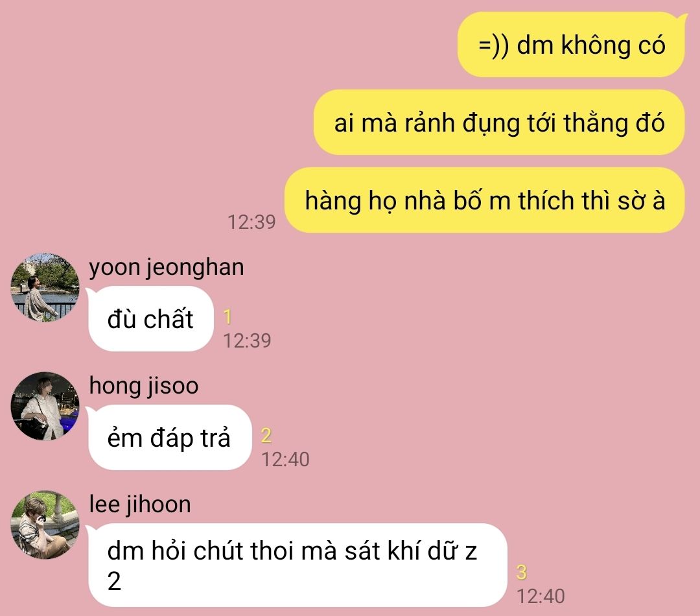Tap the 12:39 timestamp near yellow bubble
This screenshot has width=700, height=616.
pos(251,222)
